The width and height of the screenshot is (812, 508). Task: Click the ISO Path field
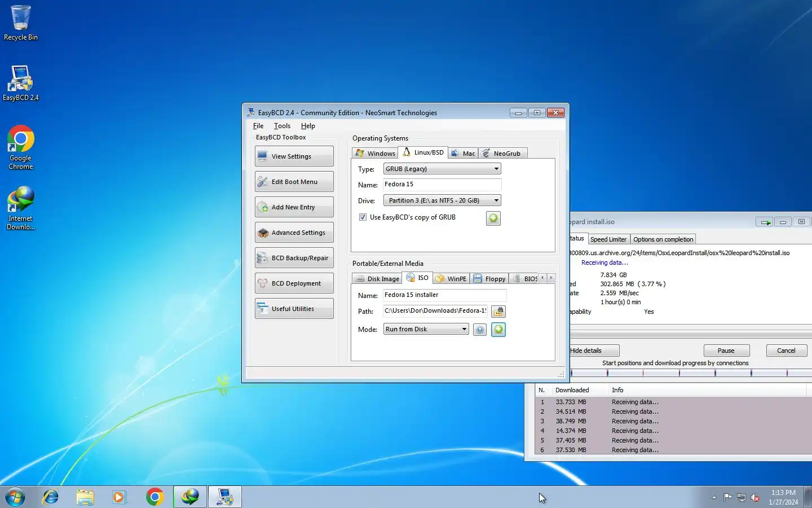(x=435, y=310)
